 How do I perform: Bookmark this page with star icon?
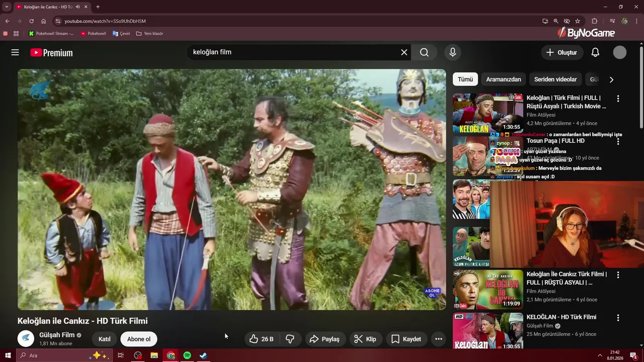click(x=578, y=21)
